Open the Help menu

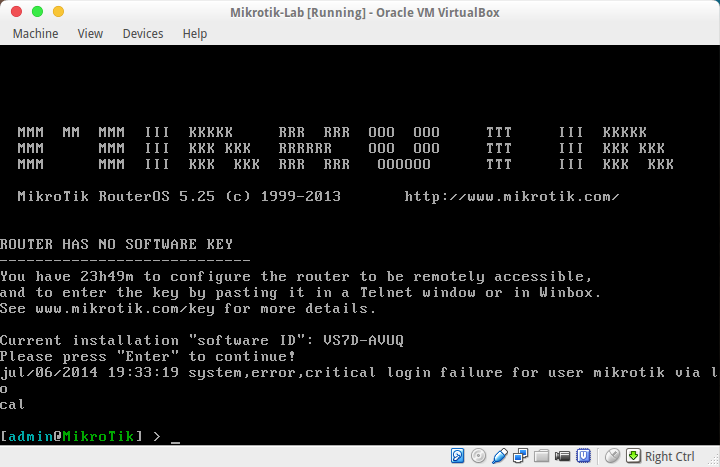195,34
